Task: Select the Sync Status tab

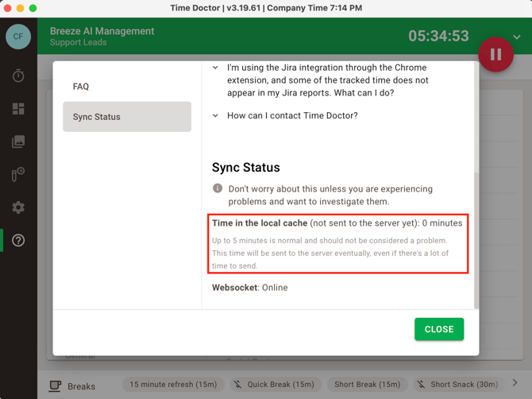Action: (127, 117)
